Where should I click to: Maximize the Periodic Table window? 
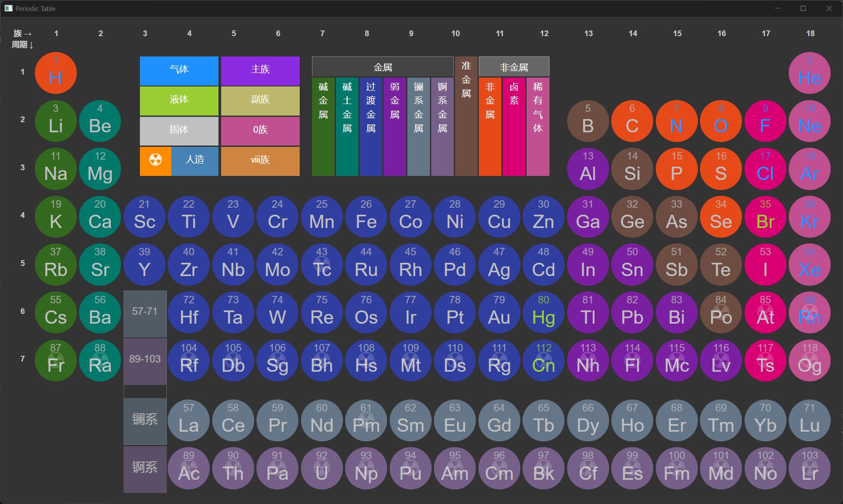(803, 8)
